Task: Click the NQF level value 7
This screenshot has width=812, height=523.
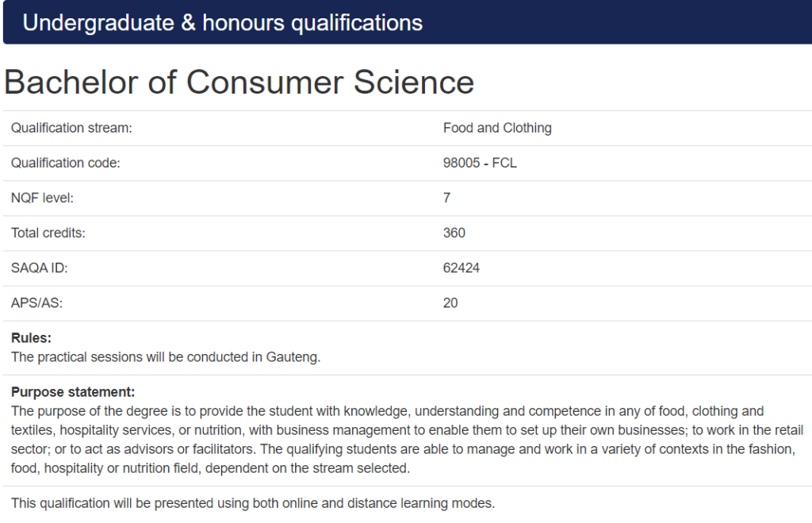Action: click(x=447, y=198)
